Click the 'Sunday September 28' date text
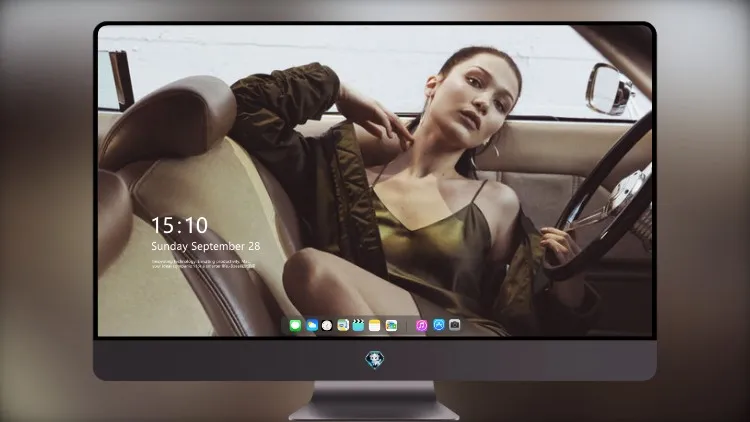This screenshot has height=422, width=750. point(206,246)
